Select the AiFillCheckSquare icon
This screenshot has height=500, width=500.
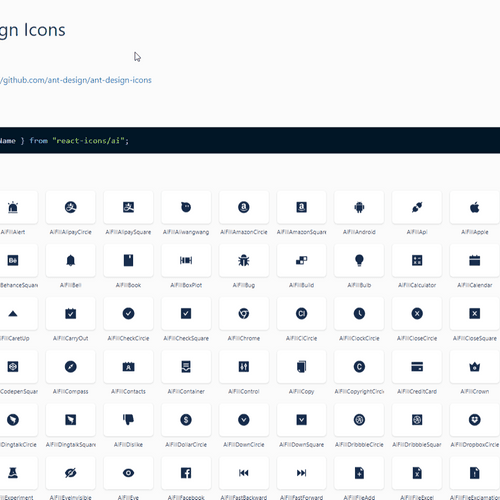(x=186, y=314)
